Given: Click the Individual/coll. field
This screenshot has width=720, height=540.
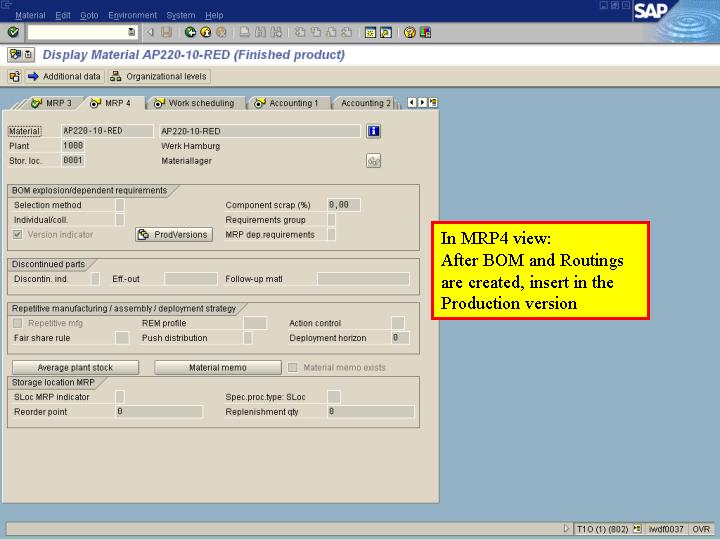Looking at the screenshot, I should (120, 219).
